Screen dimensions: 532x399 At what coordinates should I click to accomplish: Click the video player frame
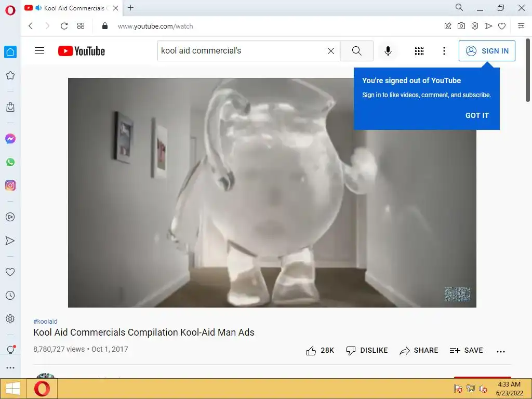272,193
